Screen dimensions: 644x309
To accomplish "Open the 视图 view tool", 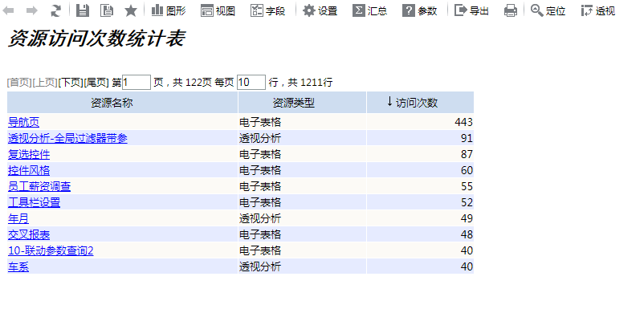I will pyautogui.click(x=218, y=10).
